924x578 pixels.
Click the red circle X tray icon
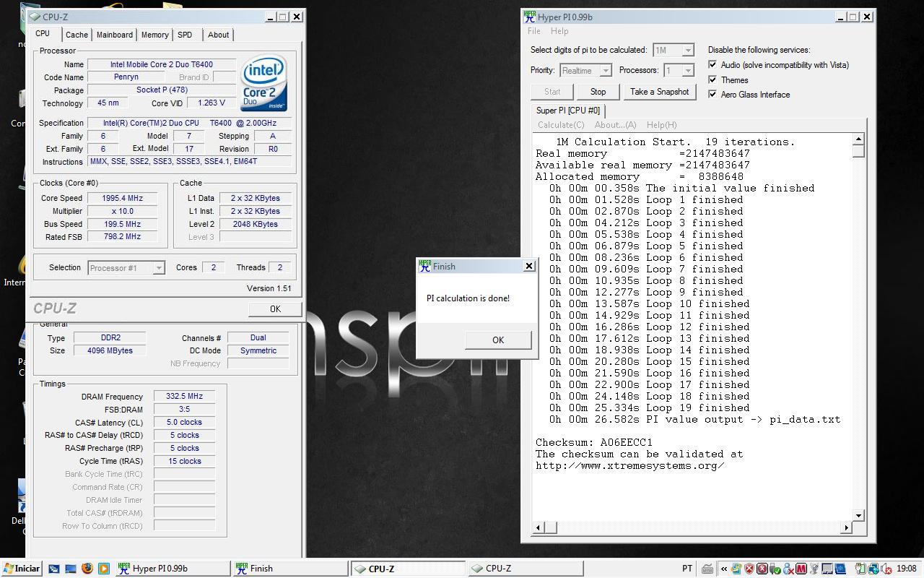coord(762,569)
